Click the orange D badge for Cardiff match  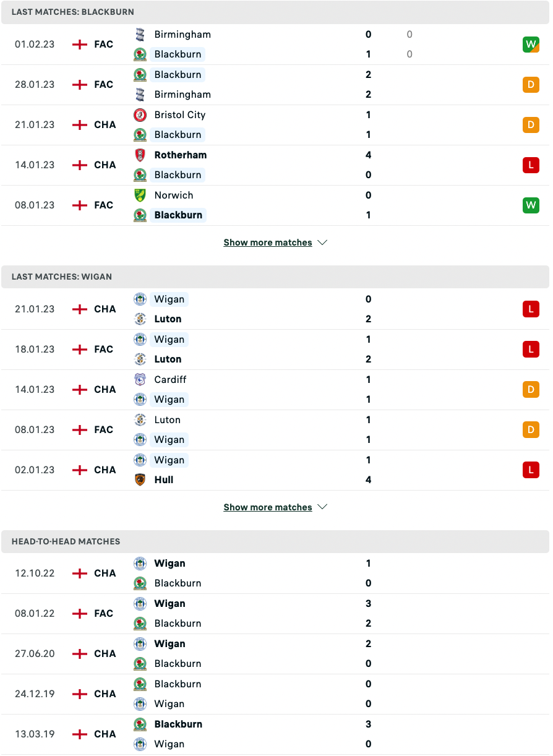(531, 390)
